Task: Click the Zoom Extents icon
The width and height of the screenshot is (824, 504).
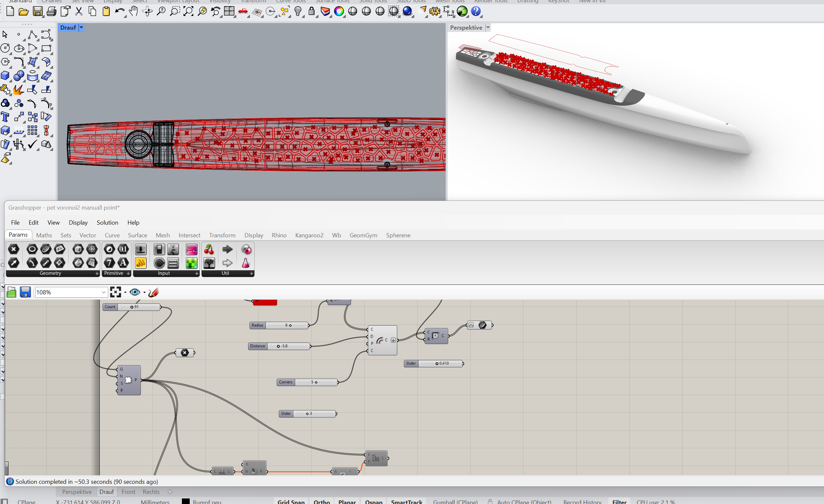Action: click(188, 12)
